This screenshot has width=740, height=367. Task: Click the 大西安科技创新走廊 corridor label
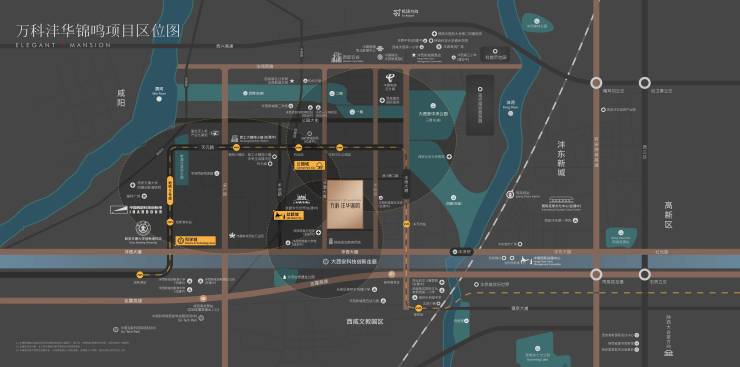[x=351, y=261]
